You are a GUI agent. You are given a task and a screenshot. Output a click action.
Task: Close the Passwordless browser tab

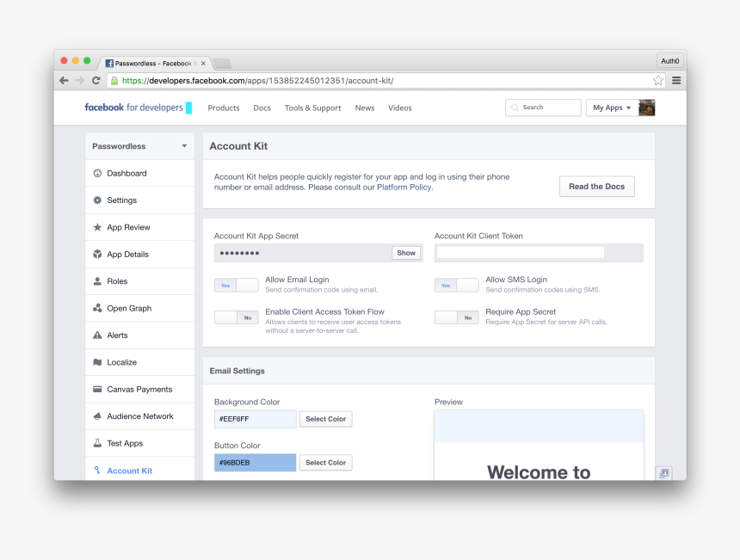coord(203,63)
